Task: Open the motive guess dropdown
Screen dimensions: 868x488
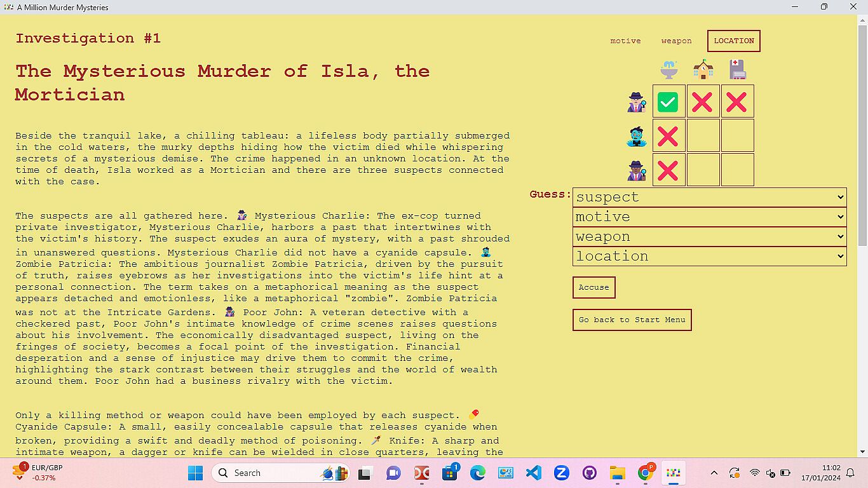Action: [x=709, y=217]
